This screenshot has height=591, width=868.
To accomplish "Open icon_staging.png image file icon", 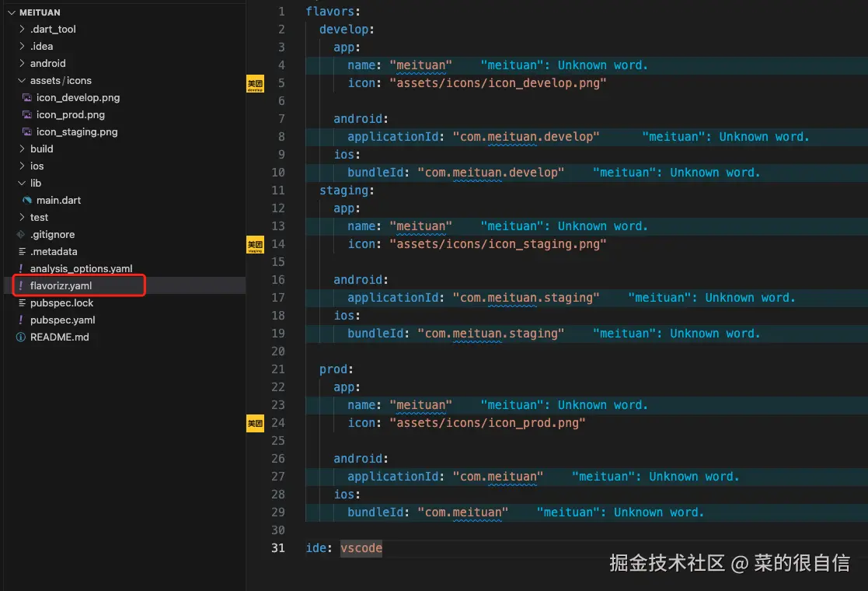I will pos(26,132).
